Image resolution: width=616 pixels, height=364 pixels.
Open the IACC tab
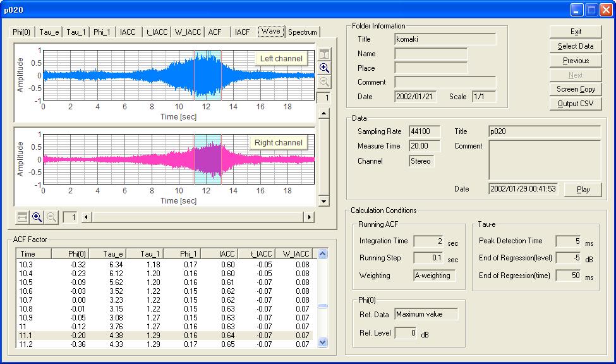pyautogui.click(x=128, y=32)
